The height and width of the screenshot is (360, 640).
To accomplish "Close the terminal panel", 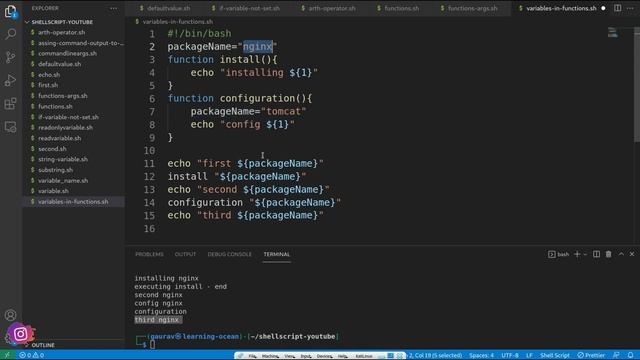I will 632,254.
